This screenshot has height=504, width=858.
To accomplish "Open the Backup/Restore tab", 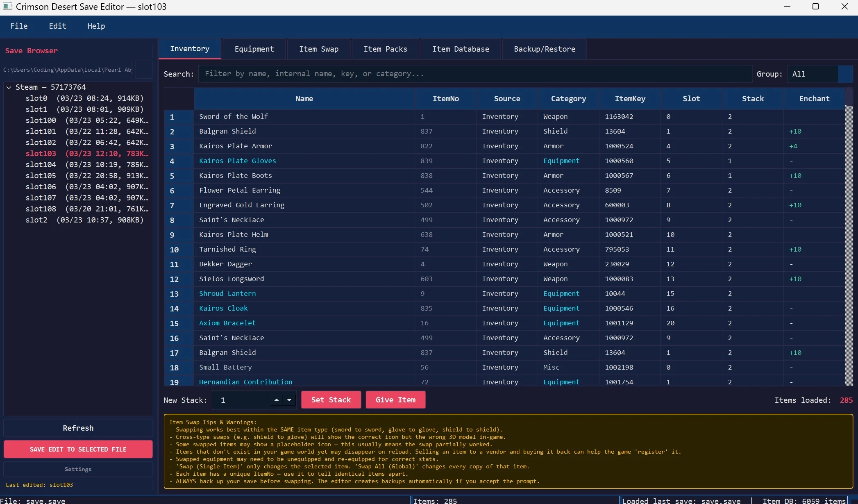I will [544, 49].
